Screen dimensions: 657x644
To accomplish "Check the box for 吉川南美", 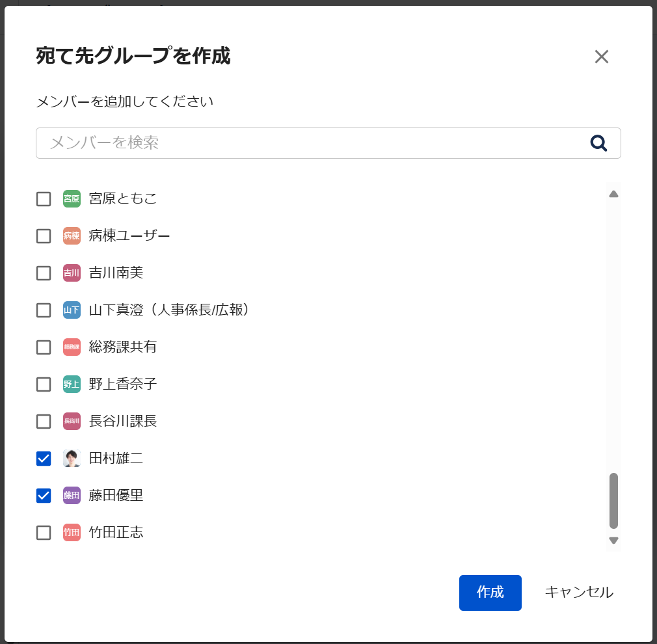I will (x=44, y=273).
